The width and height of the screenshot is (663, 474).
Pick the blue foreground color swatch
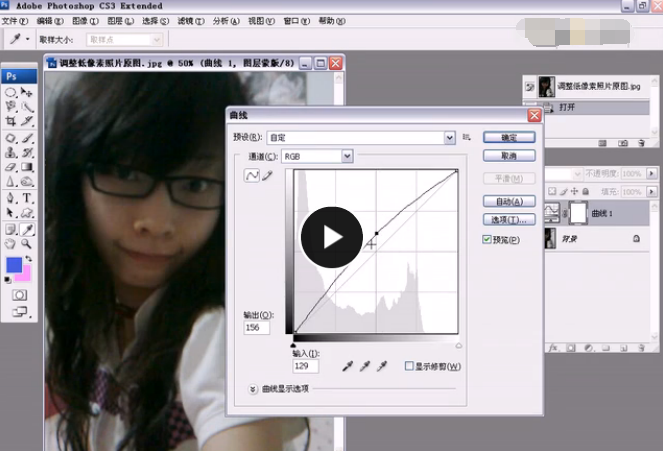(x=14, y=265)
